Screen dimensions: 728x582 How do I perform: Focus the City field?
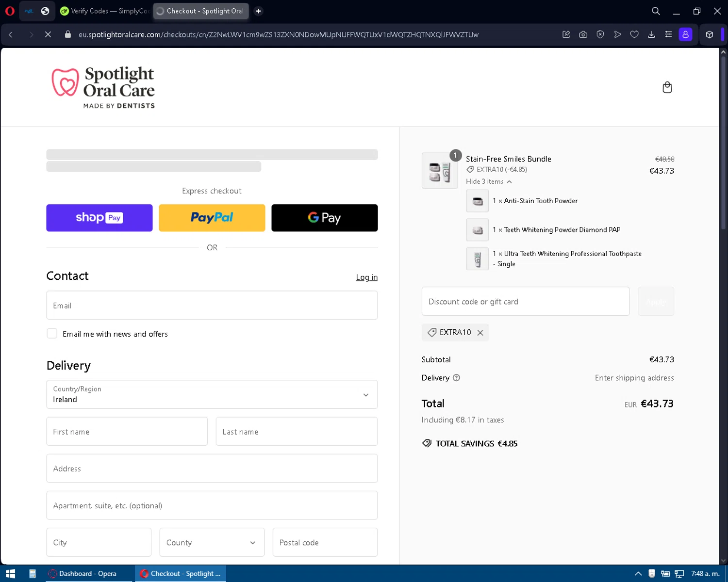tap(99, 542)
